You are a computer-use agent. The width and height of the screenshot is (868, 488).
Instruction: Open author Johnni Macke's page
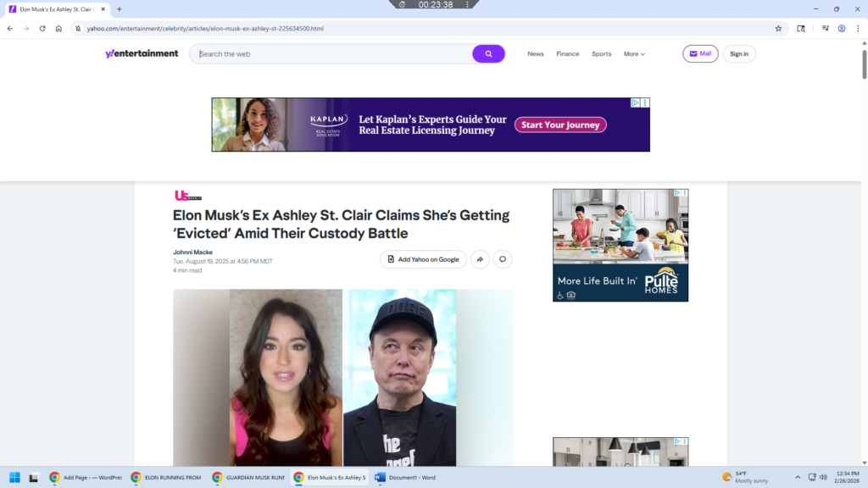[x=192, y=252]
